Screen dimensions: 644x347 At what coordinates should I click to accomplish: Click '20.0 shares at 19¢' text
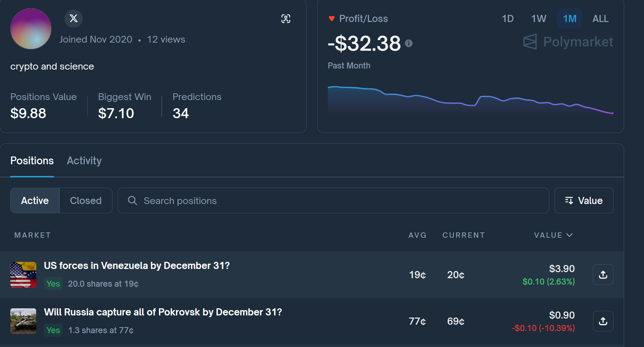point(103,284)
